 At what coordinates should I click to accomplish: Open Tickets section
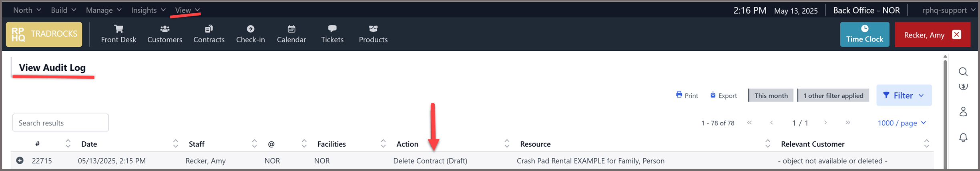pos(332,34)
